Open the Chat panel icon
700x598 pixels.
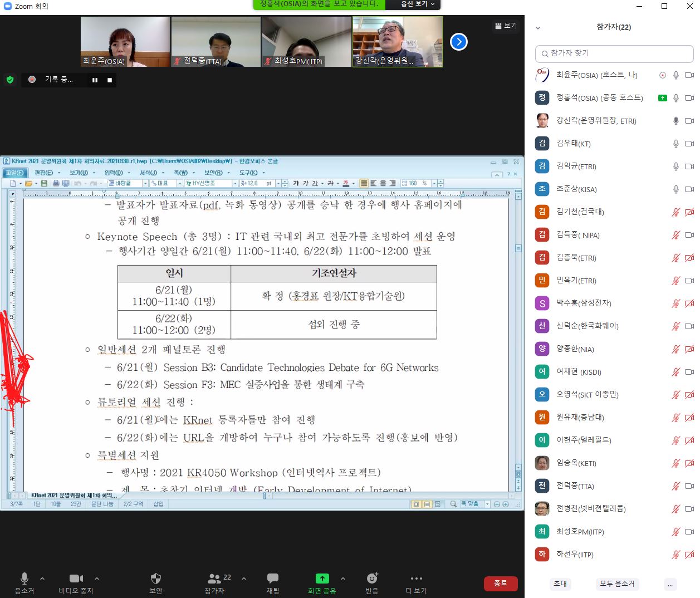[272, 579]
